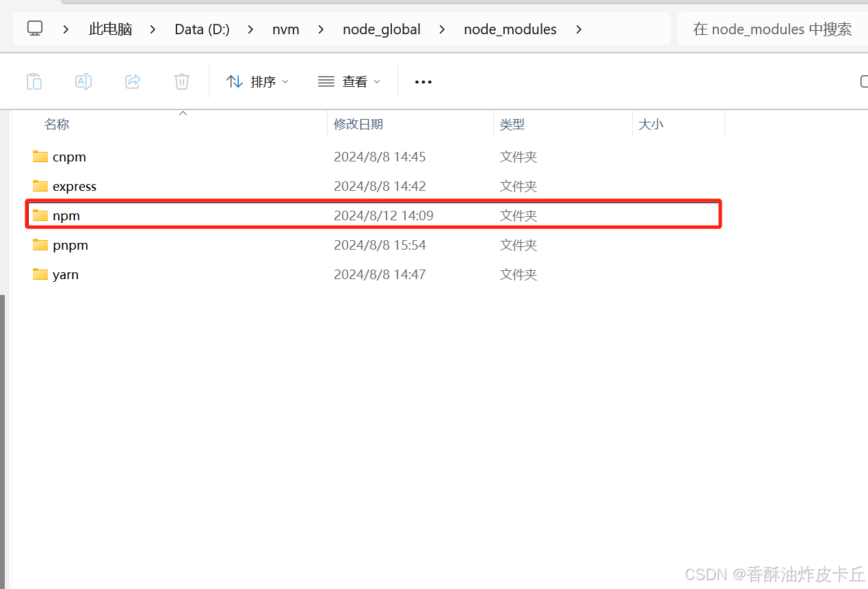Click the Rename icon in toolbar

[x=83, y=81]
